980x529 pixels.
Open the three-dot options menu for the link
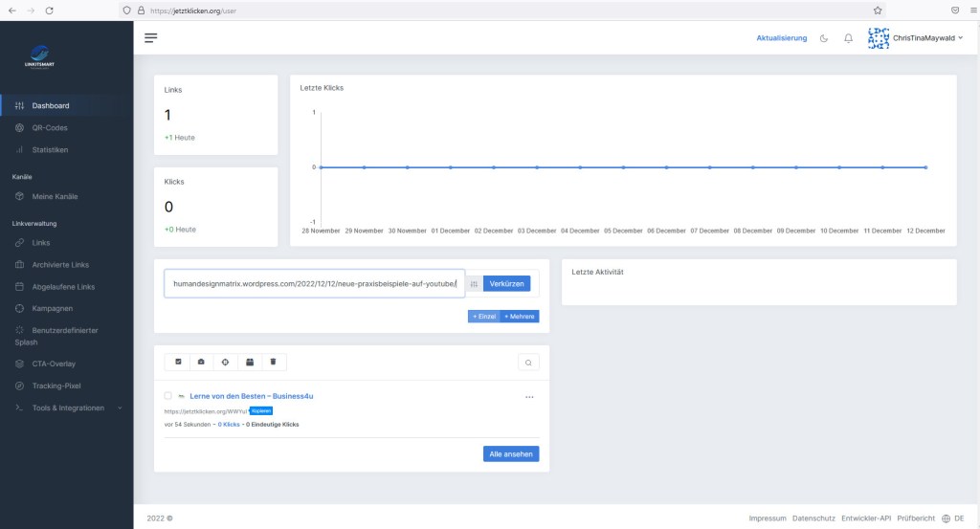529,396
